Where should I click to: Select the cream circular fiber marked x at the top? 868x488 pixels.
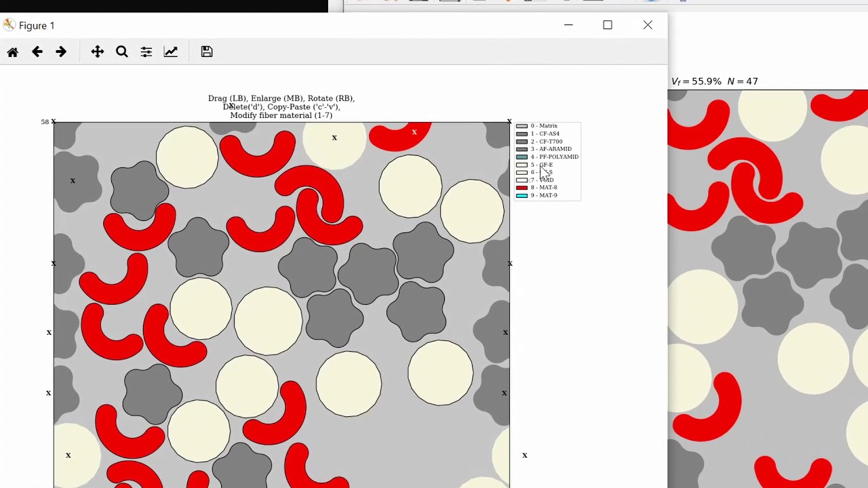tap(334, 144)
